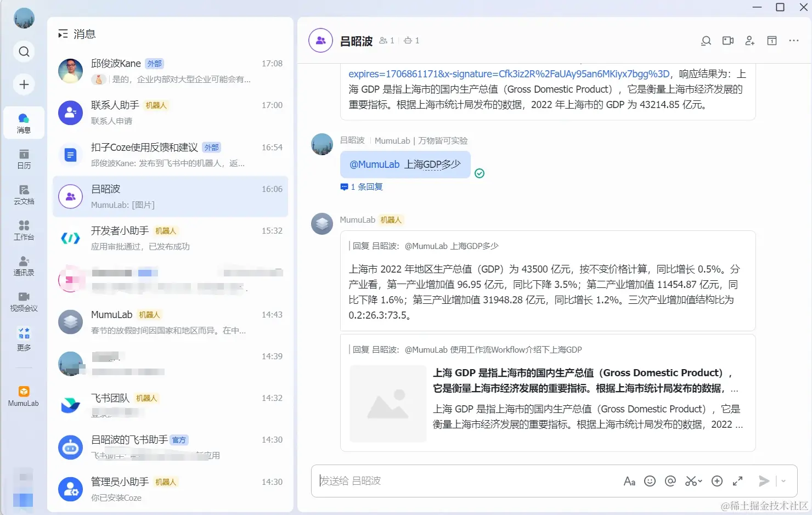Open the 通讯录 contacts tab
The width and height of the screenshot is (812, 515).
coord(24,265)
